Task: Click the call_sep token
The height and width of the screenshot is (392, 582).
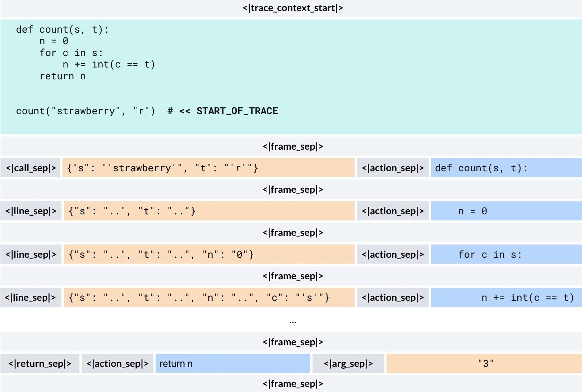Action: (31, 168)
